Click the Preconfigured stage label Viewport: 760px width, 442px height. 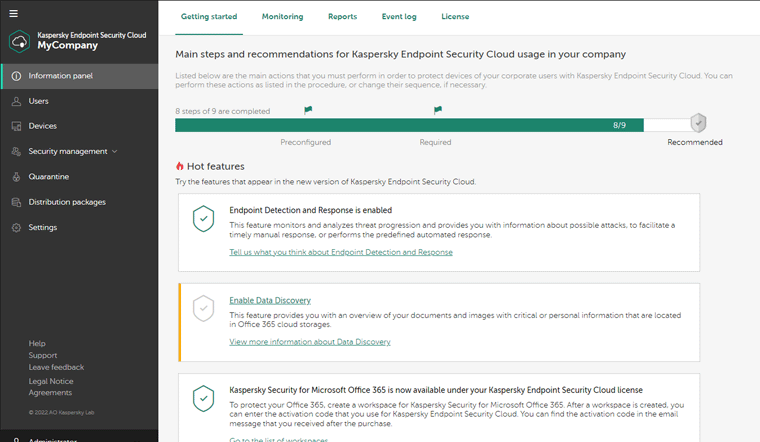(305, 142)
